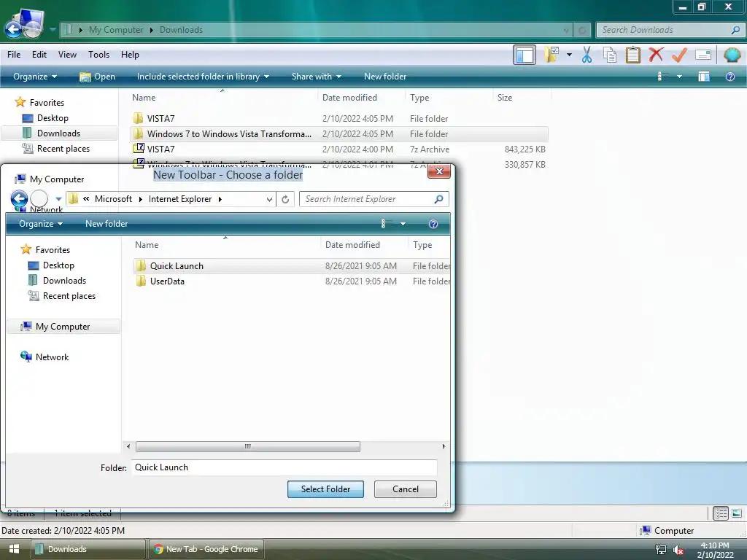The image size is (747, 560).
Task: Click the Forward button in the dialog
Action: point(39,198)
